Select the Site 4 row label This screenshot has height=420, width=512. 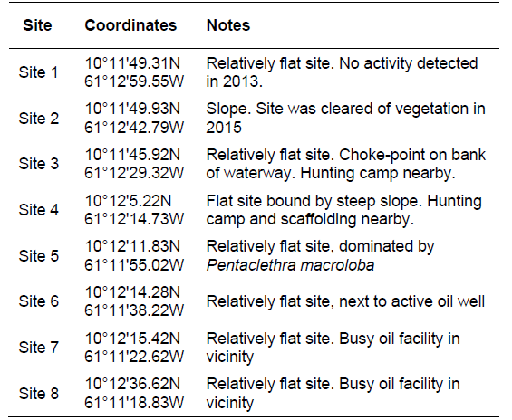tap(39, 210)
